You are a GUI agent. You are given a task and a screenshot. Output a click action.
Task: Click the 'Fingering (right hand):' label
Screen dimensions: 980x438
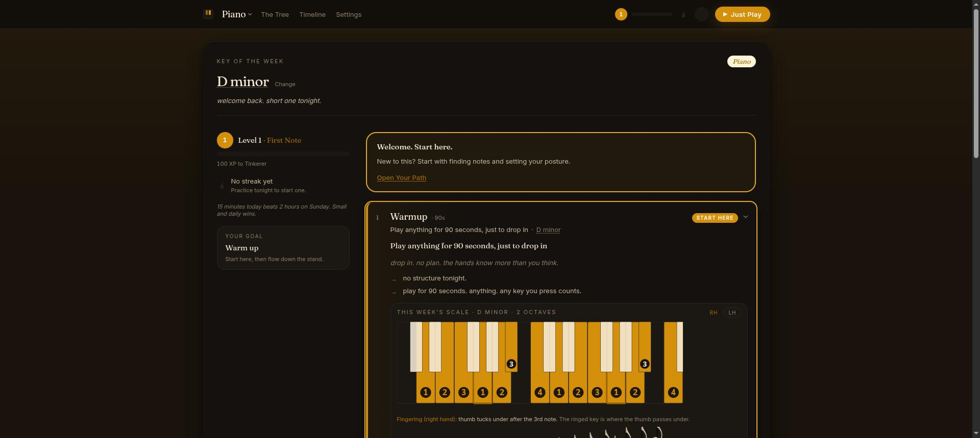(x=427, y=419)
